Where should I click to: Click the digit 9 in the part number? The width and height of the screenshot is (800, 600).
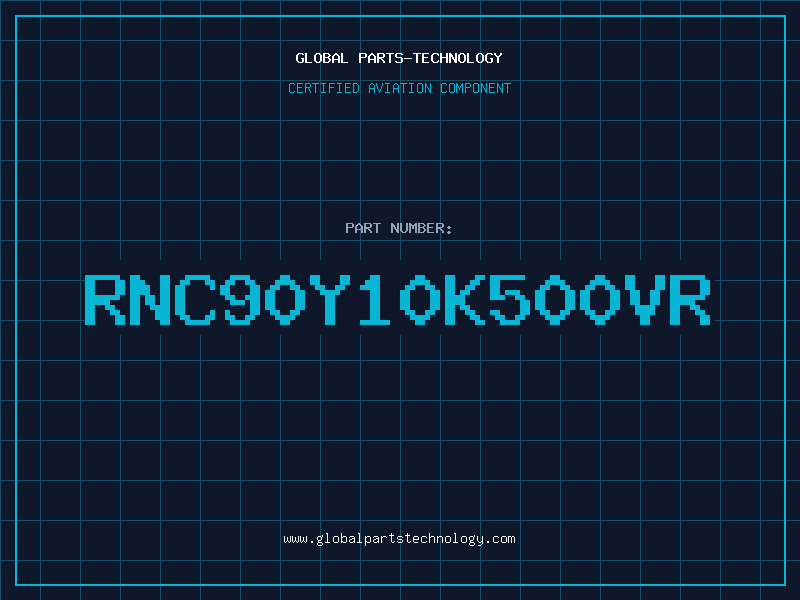point(239,299)
